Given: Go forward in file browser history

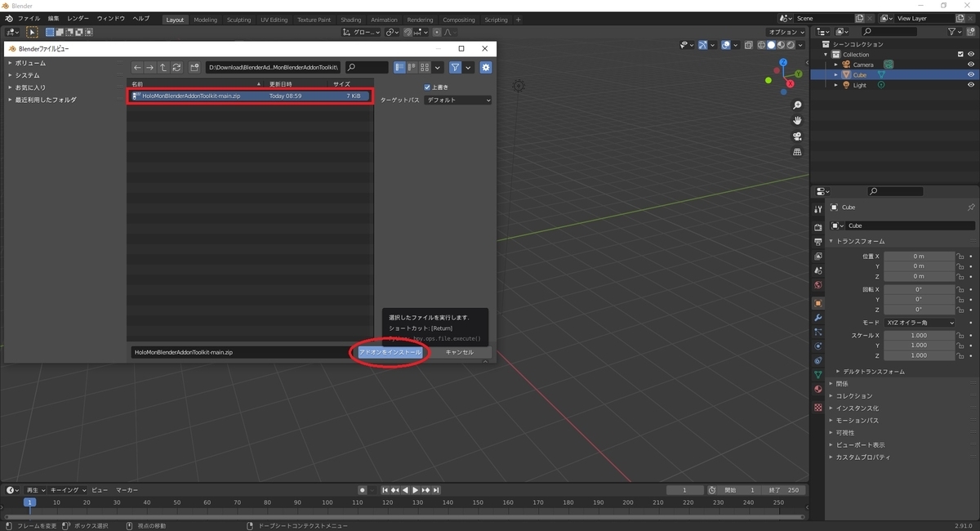Looking at the screenshot, I should point(150,68).
